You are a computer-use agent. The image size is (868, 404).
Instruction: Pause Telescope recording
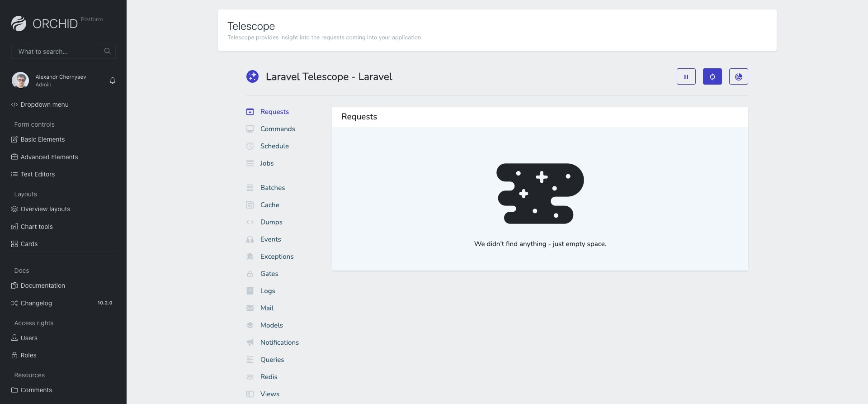(x=686, y=76)
